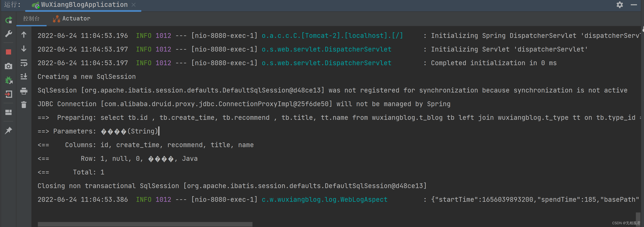Click 'Initializing Spring DispatcherServlet' message text
The image size is (644, 227).
(535, 36)
